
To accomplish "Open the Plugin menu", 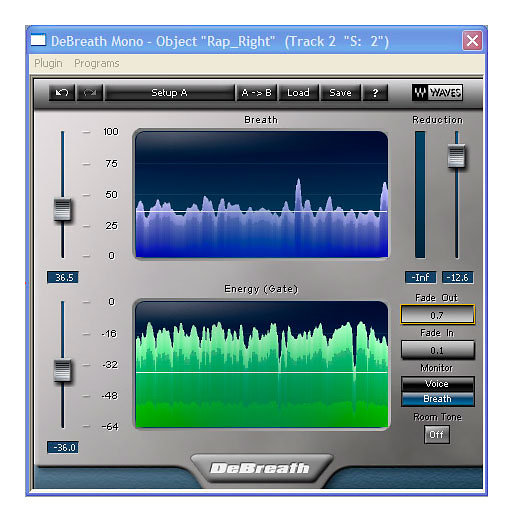I will click(48, 63).
